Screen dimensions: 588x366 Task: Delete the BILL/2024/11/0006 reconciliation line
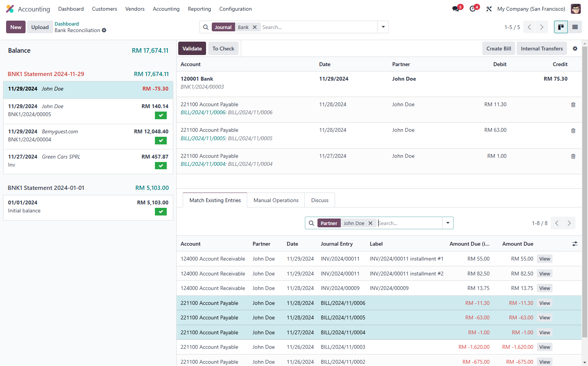pos(573,105)
